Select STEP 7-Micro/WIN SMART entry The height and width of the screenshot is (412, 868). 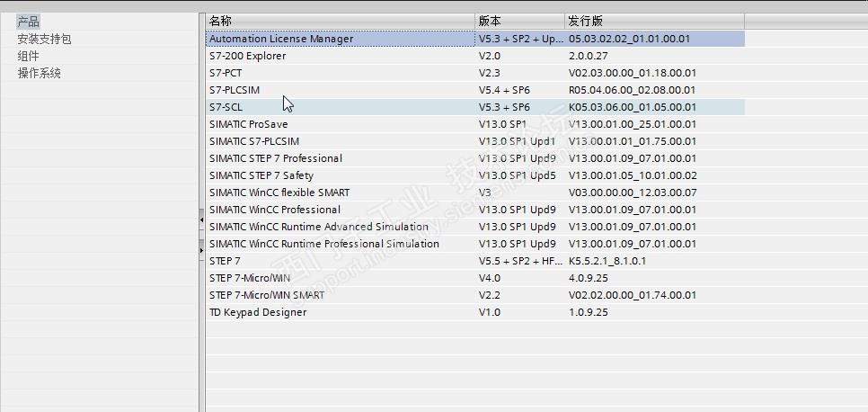[x=267, y=295]
